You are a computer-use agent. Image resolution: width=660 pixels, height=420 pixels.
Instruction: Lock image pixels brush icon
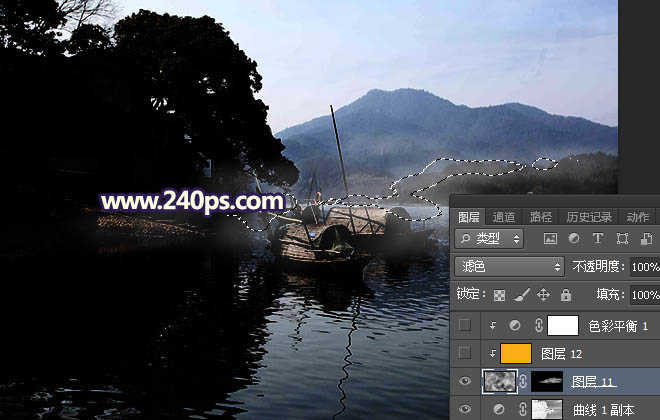tap(522, 295)
